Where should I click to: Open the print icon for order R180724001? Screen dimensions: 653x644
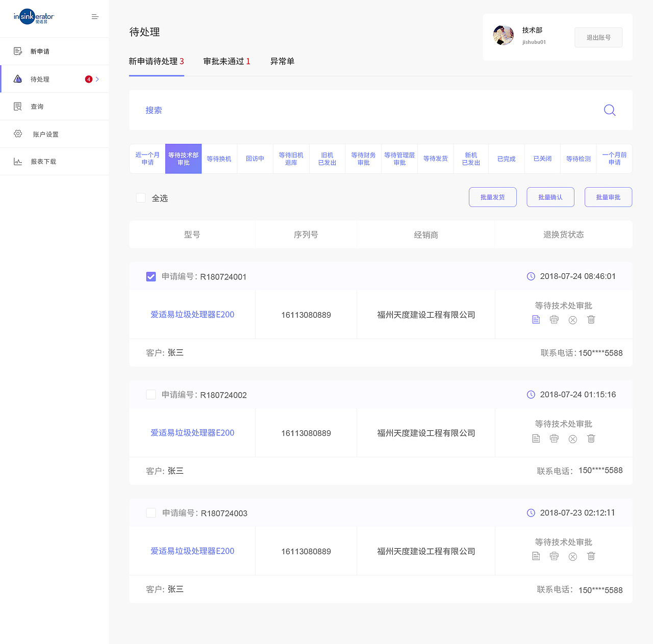pos(554,320)
